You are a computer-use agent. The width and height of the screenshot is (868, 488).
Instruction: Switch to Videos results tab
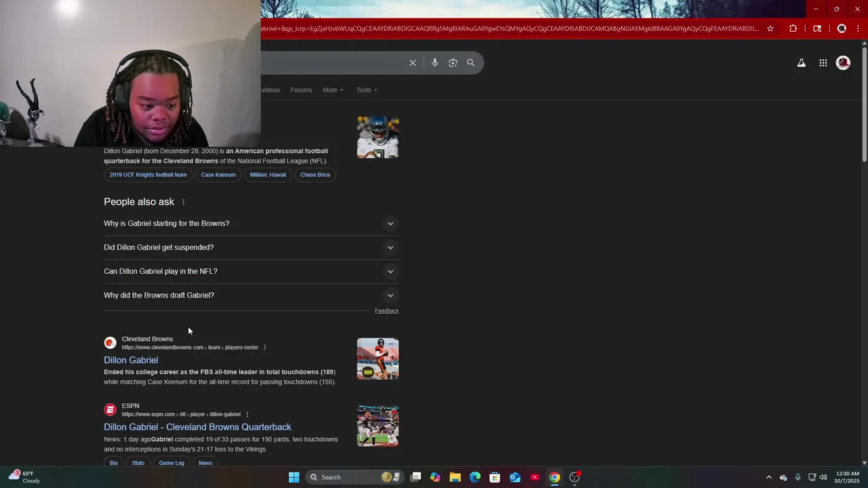tap(271, 90)
